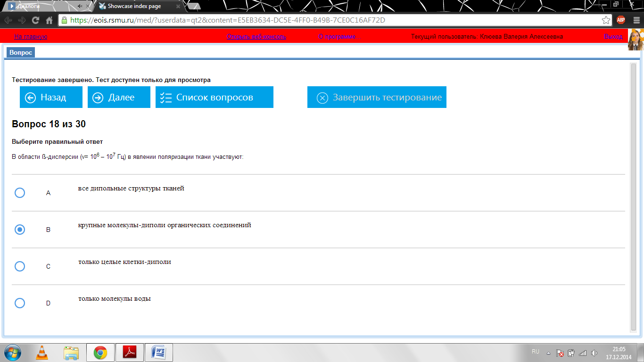This screenshot has height=362, width=644.
Task: Click answer text только молекулы воды
Action: (115, 299)
